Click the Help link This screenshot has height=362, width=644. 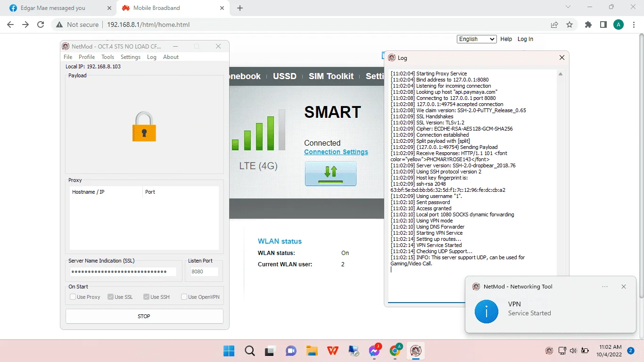click(506, 39)
